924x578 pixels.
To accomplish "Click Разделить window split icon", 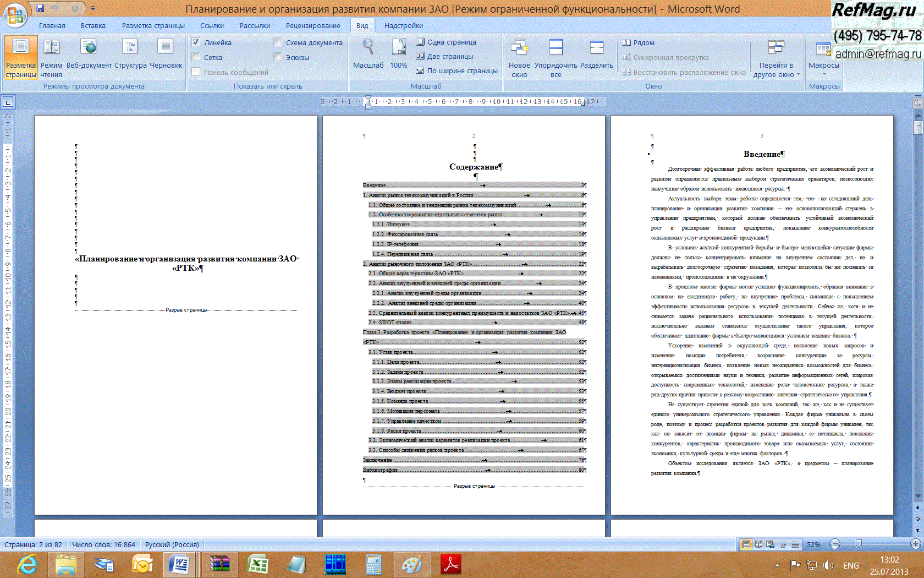I will point(596,54).
